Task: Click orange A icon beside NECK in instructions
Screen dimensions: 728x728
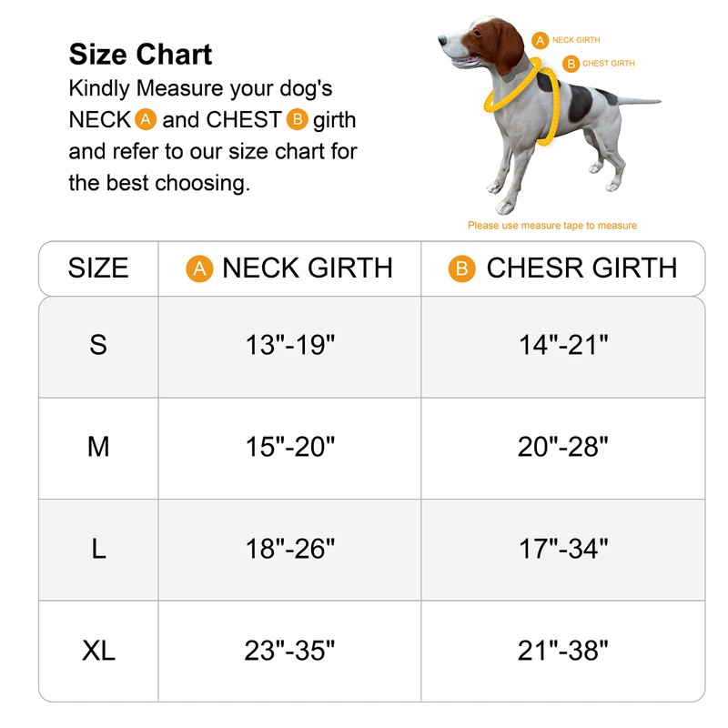Action: pos(146,120)
